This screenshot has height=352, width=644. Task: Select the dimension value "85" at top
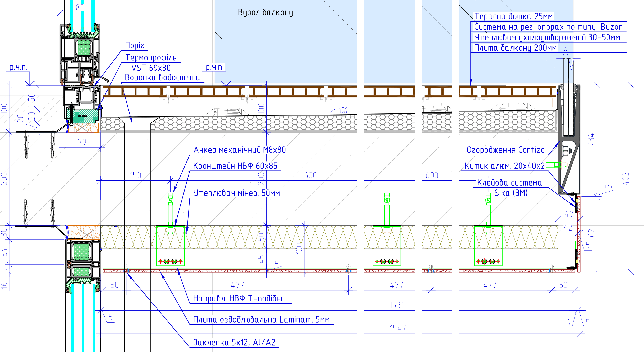[80, 8]
